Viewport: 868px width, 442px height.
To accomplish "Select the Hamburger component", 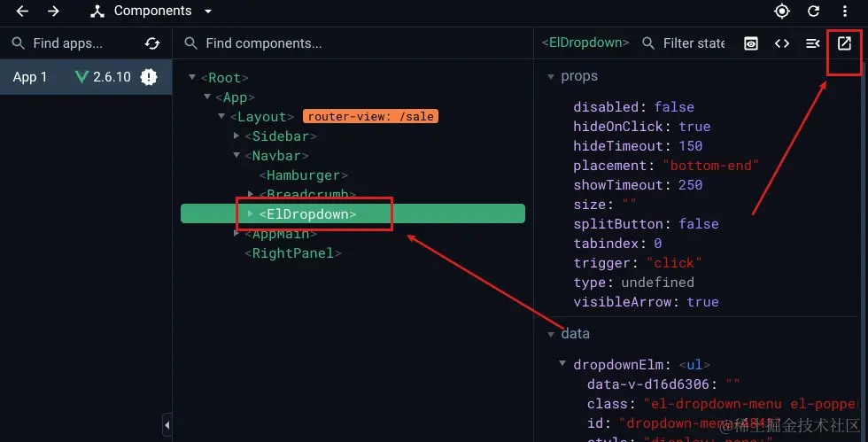I will pyautogui.click(x=303, y=175).
